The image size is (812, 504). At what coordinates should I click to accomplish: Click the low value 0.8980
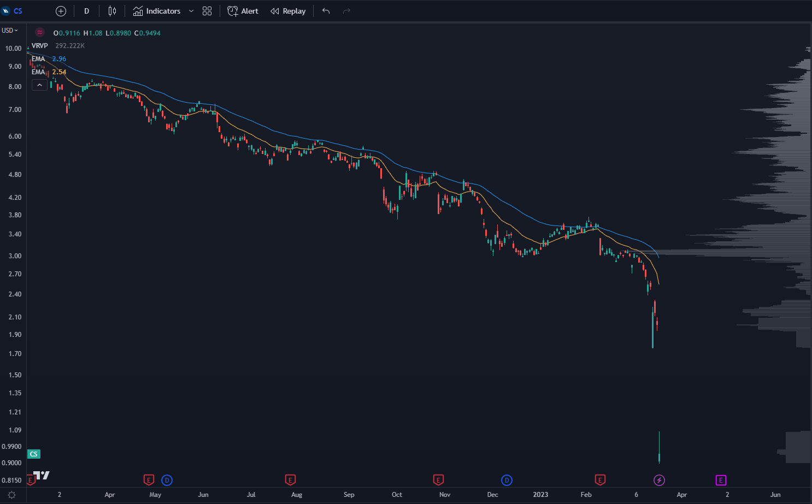[x=120, y=33]
